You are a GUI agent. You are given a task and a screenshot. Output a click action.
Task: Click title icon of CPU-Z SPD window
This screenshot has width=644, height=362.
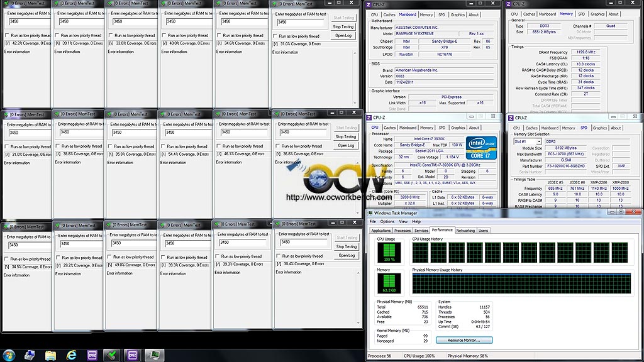click(x=511, y=118)
